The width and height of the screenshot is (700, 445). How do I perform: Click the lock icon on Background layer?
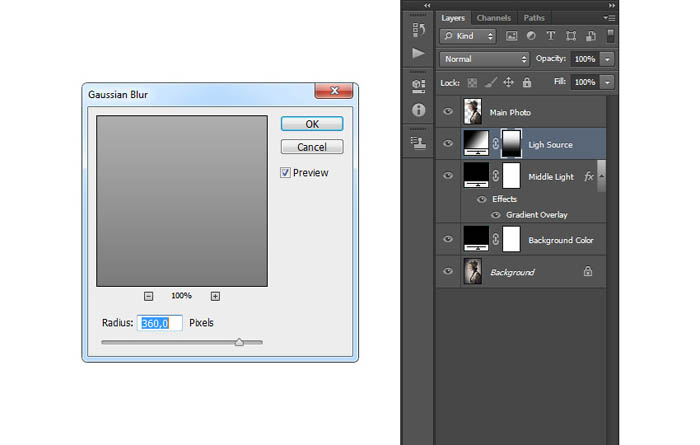(588, 271)
